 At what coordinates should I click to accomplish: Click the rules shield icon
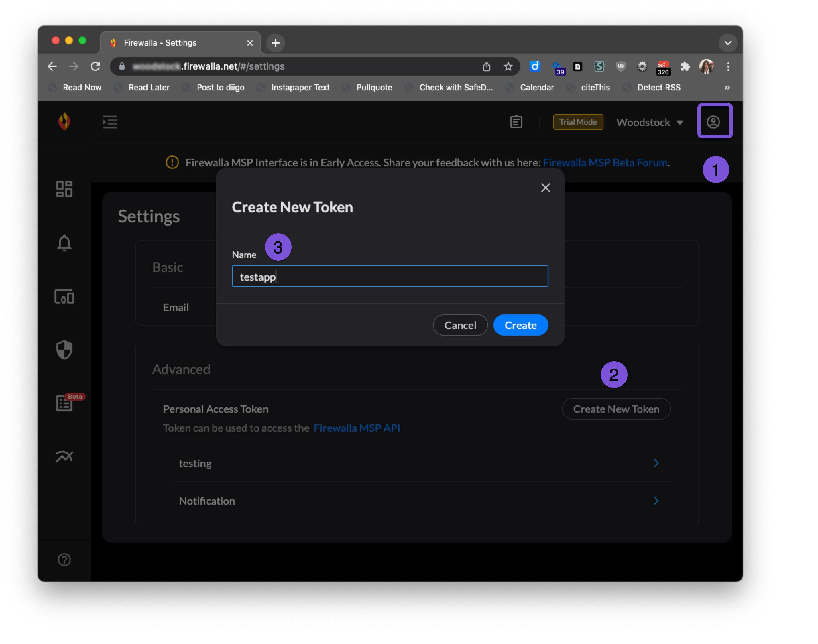[x=64, y=350]
